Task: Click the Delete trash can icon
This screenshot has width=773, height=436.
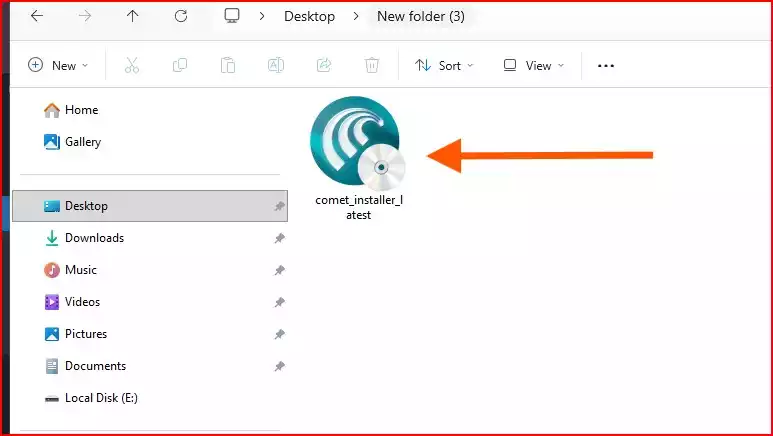Action: point(372,65)
